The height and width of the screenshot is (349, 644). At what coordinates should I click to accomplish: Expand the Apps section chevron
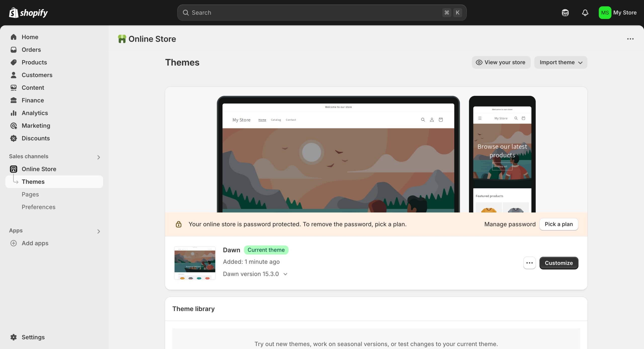click(99, 231)
